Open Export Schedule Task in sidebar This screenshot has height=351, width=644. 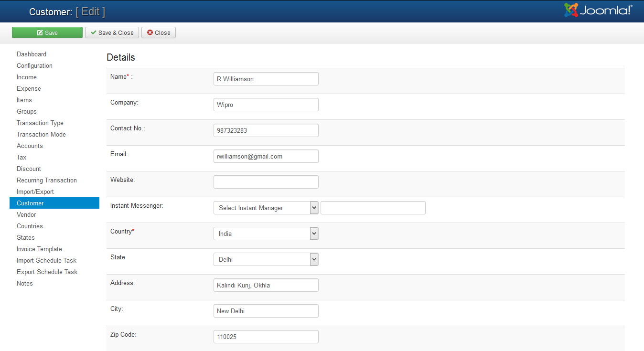click(47, 272)
